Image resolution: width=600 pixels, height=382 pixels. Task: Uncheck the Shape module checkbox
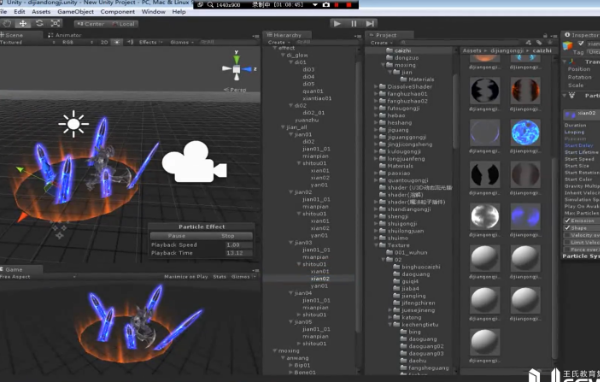[x=567, y=228]
